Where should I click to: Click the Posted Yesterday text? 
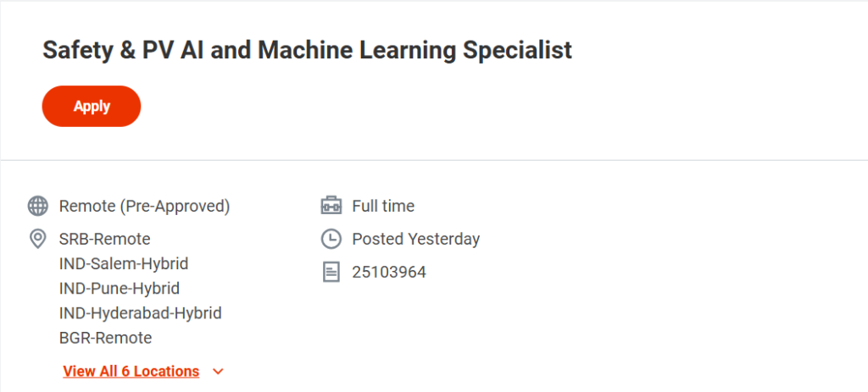tap(415, 239)
